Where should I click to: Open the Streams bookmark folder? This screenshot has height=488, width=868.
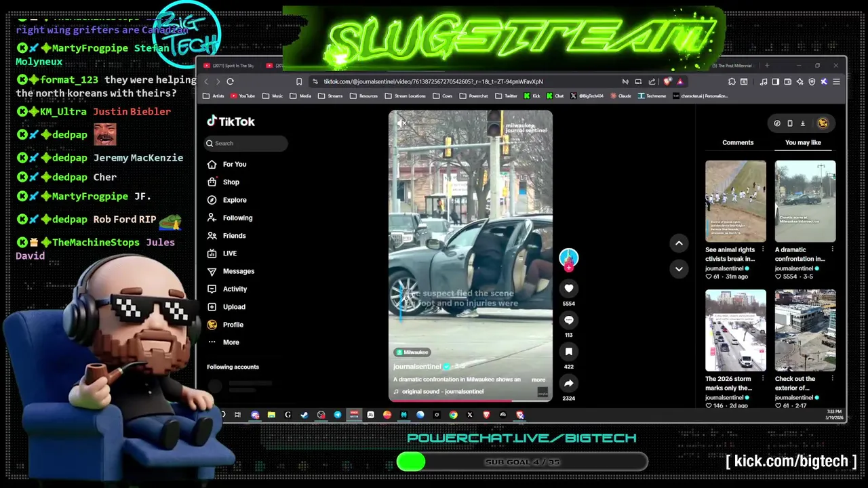click(x=330, y=96)
